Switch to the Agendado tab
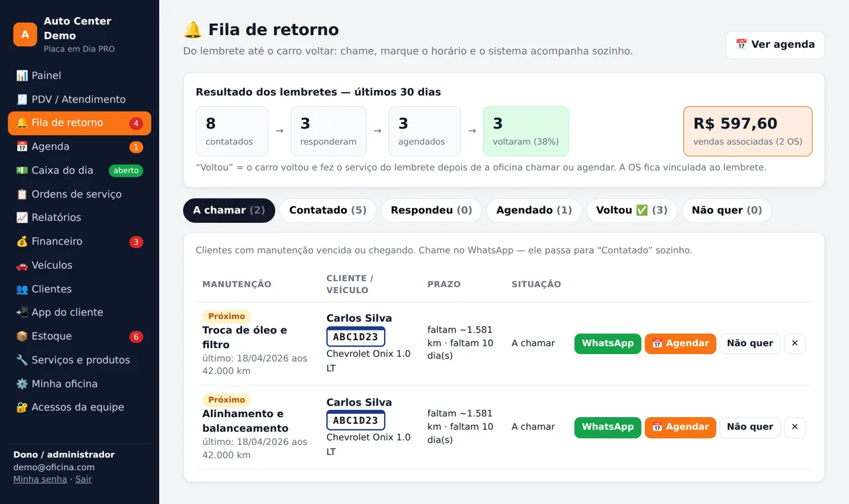This screenshot has width=849, height=504. point(534,210)
